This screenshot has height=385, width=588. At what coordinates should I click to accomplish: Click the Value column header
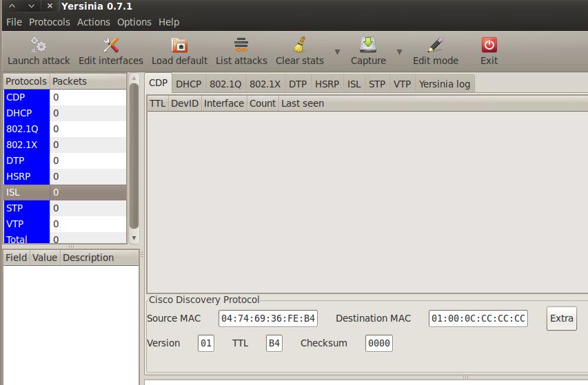[45, 258]
